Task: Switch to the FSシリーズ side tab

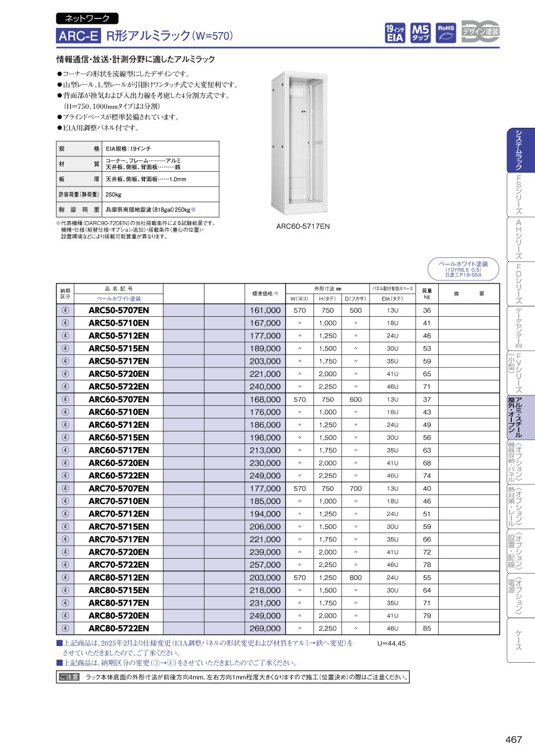Action: pyautogui.click(x=518, y=195)
